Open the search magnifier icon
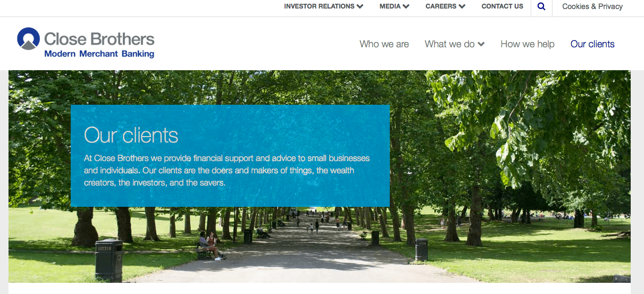The image size is (644, 294). [541, 7]
